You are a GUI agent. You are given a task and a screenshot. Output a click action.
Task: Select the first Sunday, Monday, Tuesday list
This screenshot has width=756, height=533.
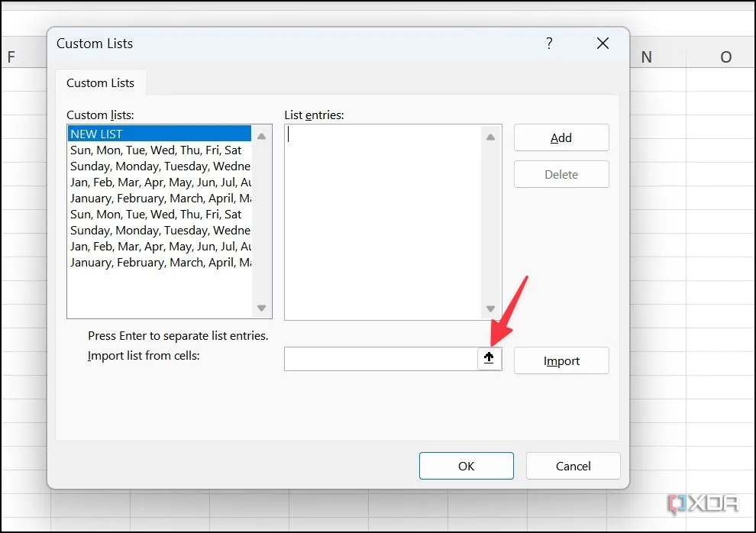click(x=160, y=166)
